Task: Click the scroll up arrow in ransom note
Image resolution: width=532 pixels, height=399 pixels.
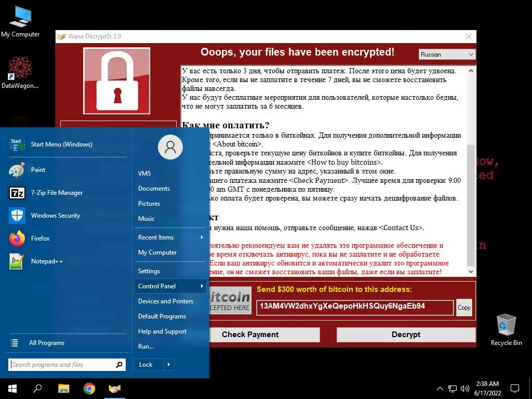Action: click(471, 71)
